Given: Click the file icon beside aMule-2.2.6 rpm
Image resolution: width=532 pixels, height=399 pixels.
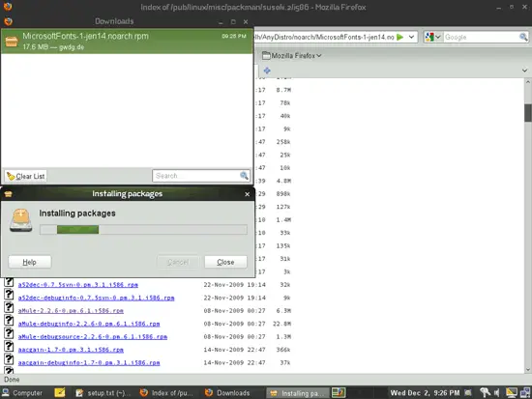Looking at the screenshot, I should point(9,308).
